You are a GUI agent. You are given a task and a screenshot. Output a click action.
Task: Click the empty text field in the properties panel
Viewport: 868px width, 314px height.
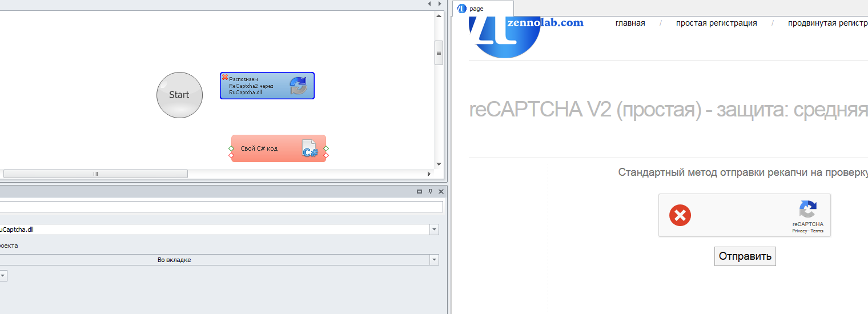221,207
